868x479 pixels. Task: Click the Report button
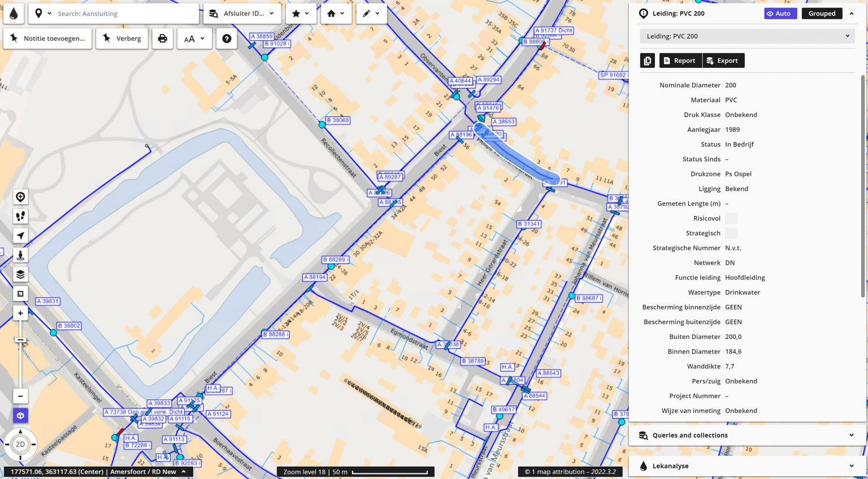coord(680,61)
